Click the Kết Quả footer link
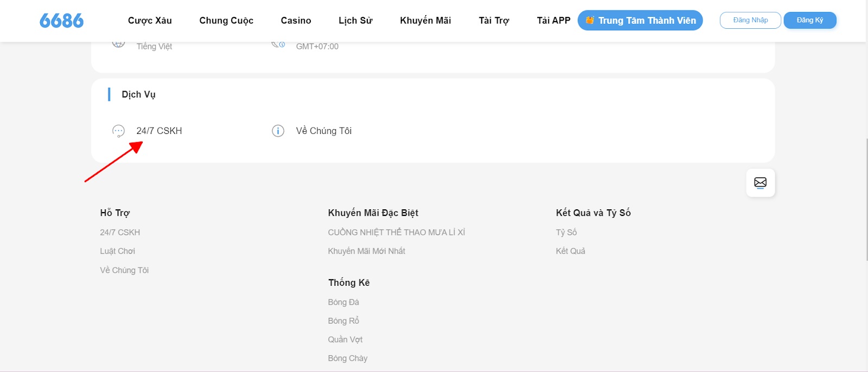Image resolution: width=868 pixels, height=372 pixels. (570, 251)
